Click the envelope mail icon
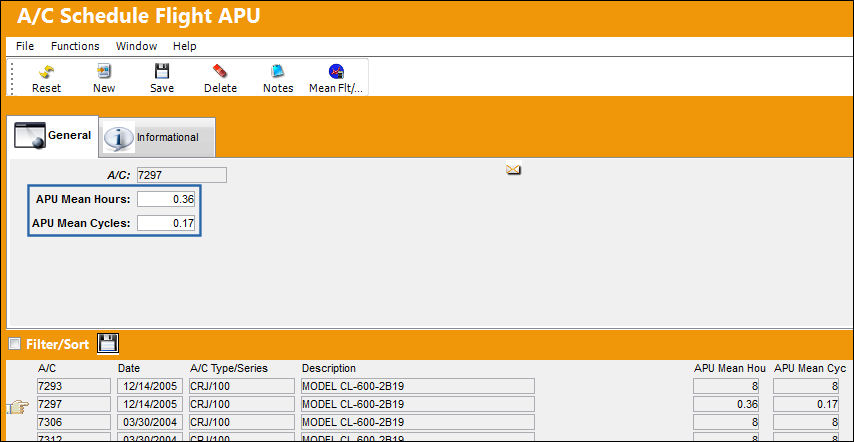Screen dimensions: 854x442 click(513, 170)
